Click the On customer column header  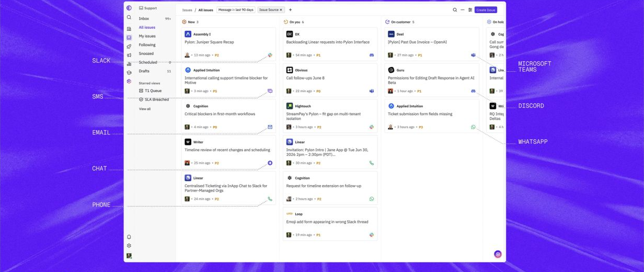point(400,22)
